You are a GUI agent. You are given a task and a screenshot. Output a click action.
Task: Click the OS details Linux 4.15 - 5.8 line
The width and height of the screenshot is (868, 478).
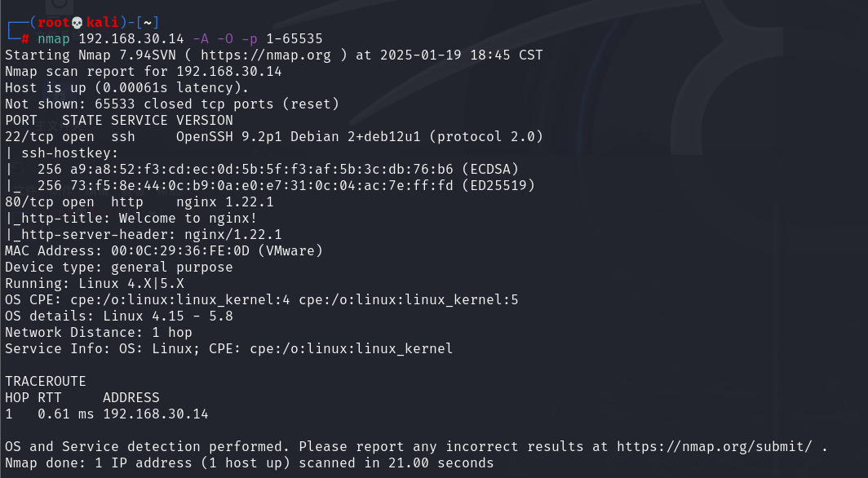coord(118,316)
